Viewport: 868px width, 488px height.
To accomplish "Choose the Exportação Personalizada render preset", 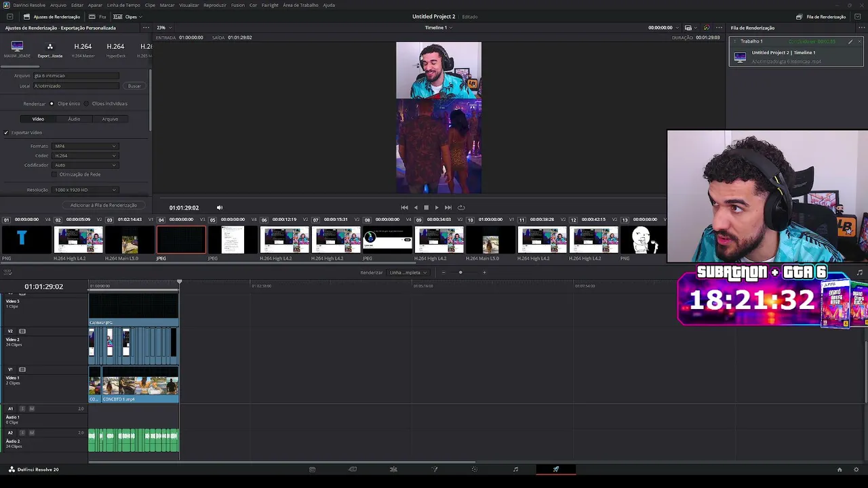I will [x=50, y=49].
